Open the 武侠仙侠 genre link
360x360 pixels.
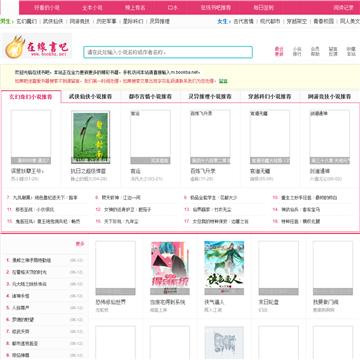(53, 21)
